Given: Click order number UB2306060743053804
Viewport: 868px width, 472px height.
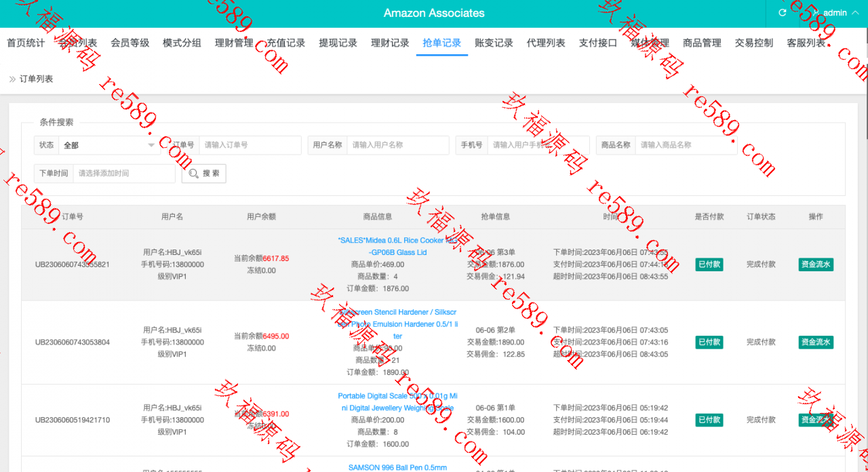Looking at the screenshot, I should point(73,342).
